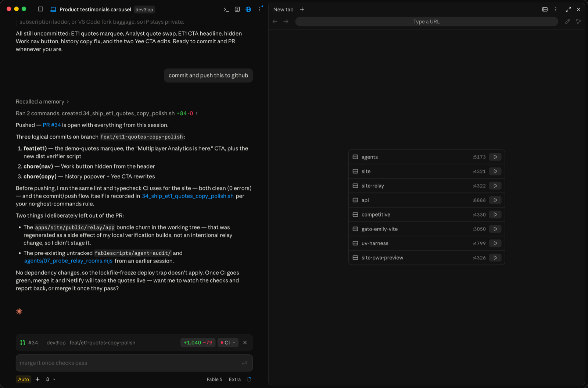
Task: Start the api server
Action: pos(495,200)
